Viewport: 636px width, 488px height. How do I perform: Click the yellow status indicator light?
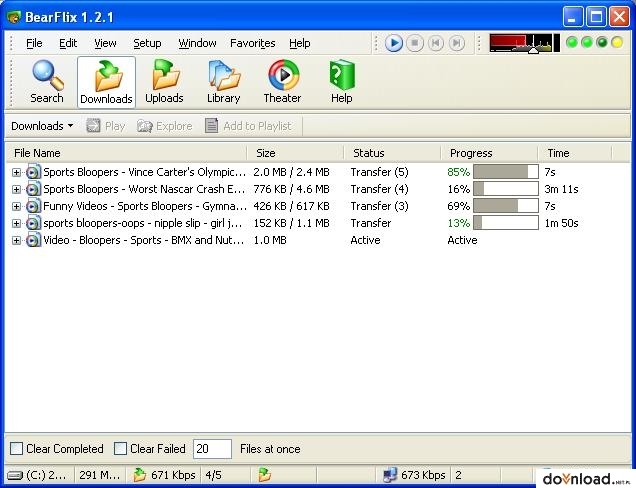[x=617, y=43]
